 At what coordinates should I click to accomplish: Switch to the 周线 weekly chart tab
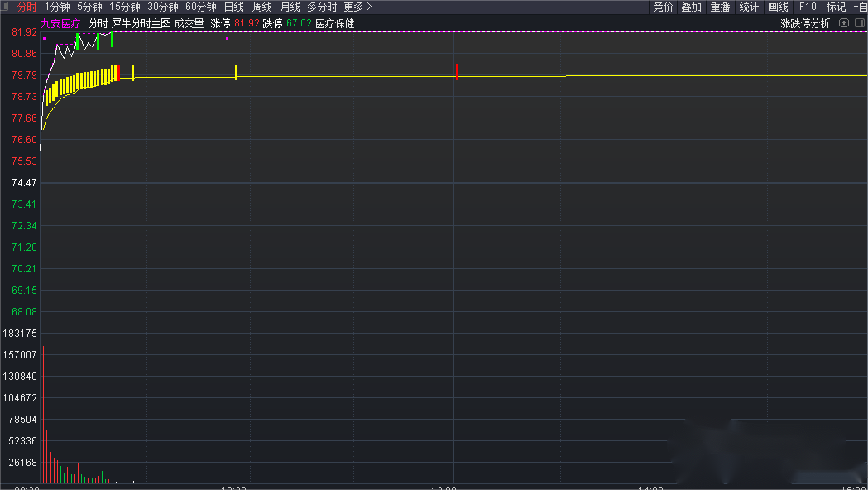[261, 7]
